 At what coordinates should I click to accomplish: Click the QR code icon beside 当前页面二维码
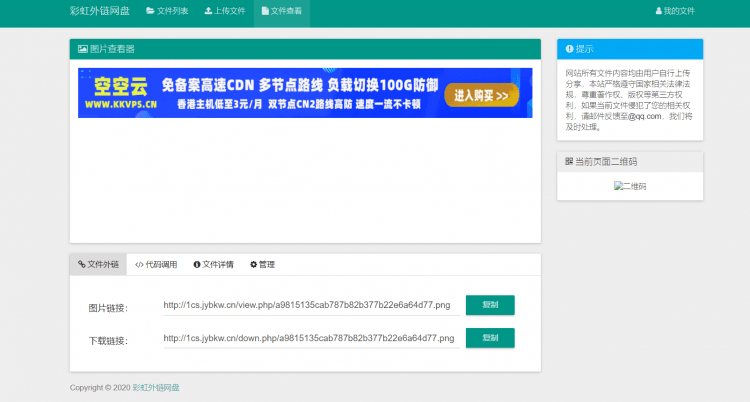tap(569, 161)
